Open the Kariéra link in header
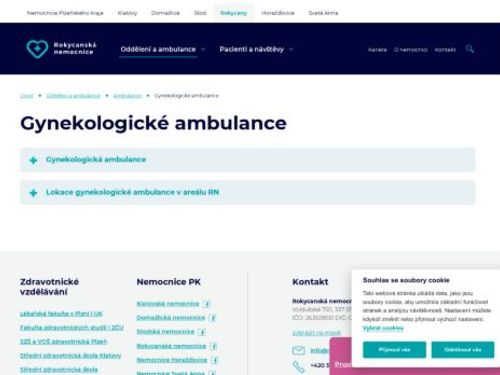The width and height of the screenshot is (500, 375). [377, 50]
